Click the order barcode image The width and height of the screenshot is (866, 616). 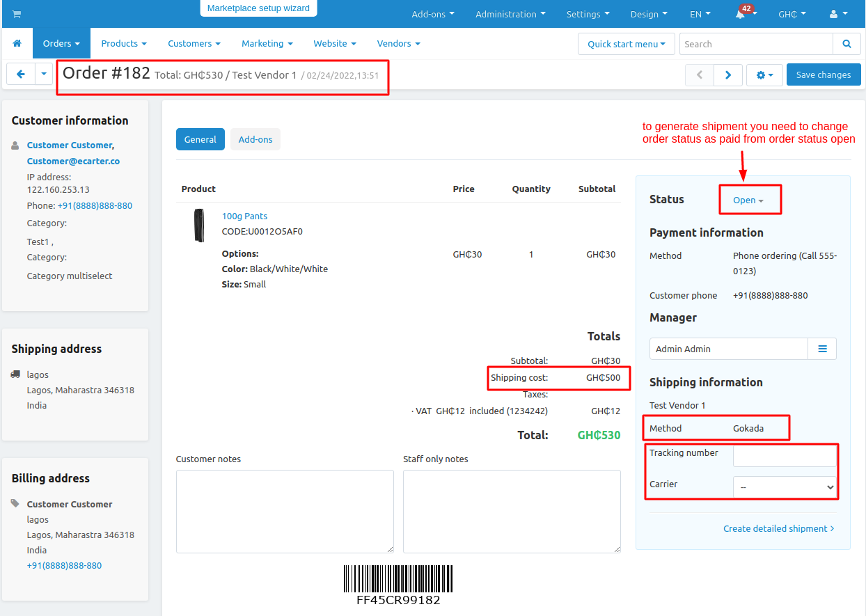[398, 585]
